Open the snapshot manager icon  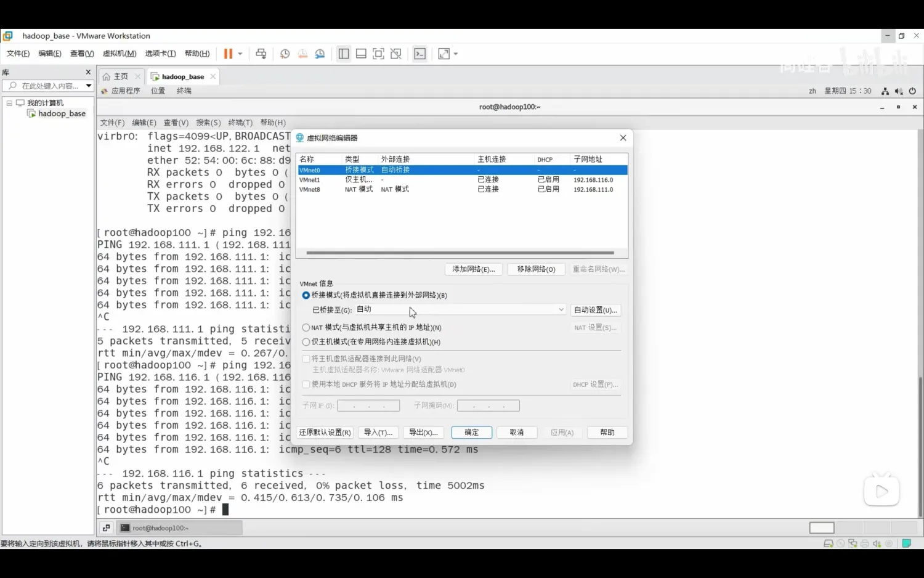click(x=320, y=54)
